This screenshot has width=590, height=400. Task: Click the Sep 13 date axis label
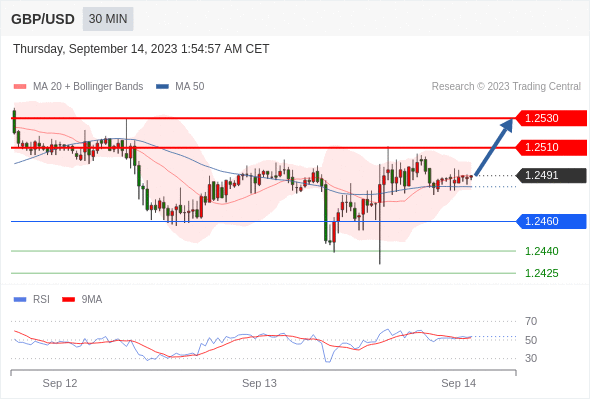pyautogui.click(x=259, y=383)
